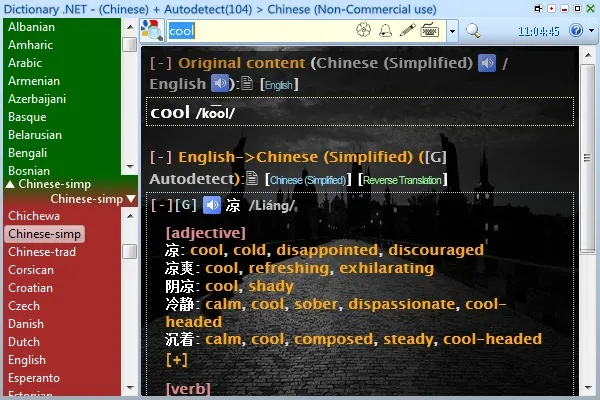Collapse the Original content section
The width and height of the screenshot is (600, 400).
tap(160, 63)
